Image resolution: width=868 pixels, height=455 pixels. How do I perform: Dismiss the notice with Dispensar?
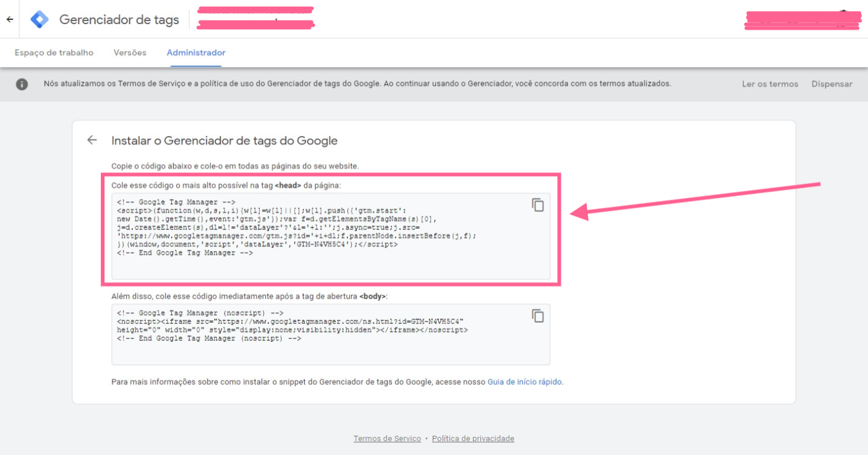click(832, 84)
